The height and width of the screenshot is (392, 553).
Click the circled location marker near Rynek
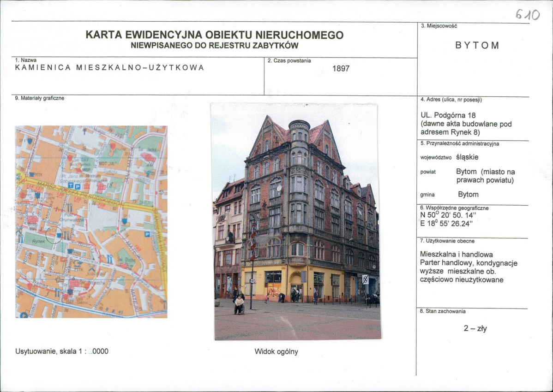click(x=54, y=234)
